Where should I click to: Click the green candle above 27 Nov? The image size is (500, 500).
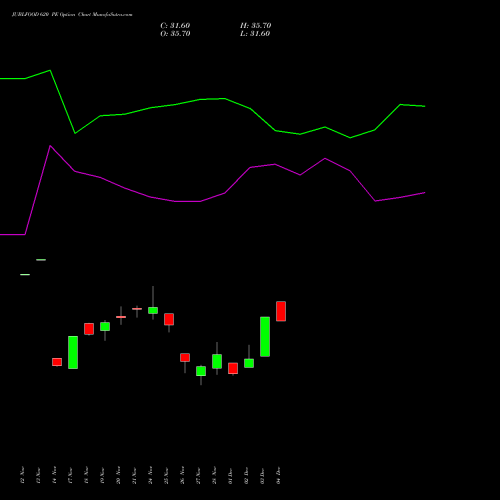pyautogui.click(x=201, y=371)
